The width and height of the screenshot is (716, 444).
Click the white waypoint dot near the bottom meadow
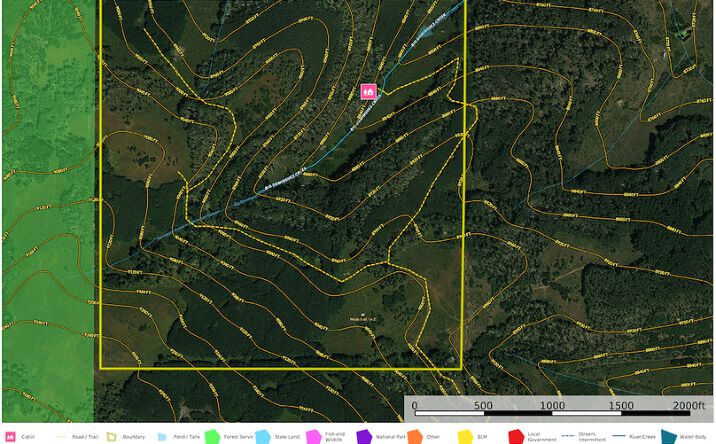pyautogui.click(x=363, y=315)
